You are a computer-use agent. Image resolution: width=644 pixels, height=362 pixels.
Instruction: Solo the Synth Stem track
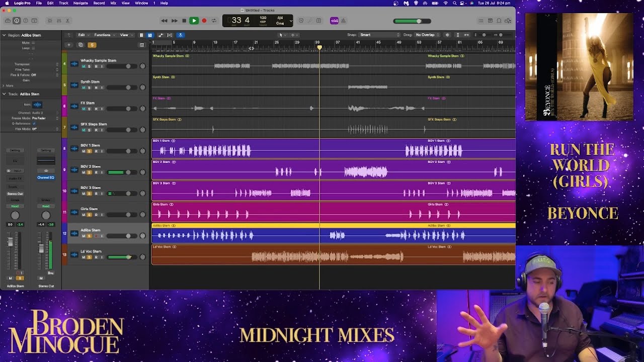point(90,87)
